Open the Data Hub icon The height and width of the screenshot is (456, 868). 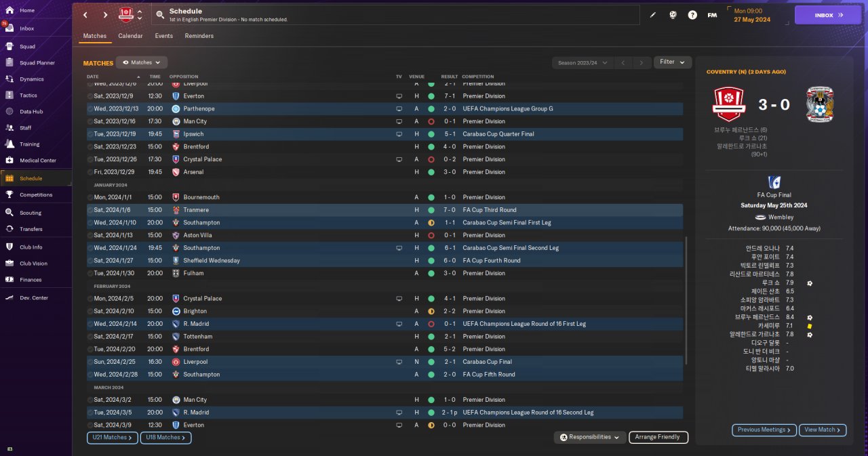pos(9,112)
